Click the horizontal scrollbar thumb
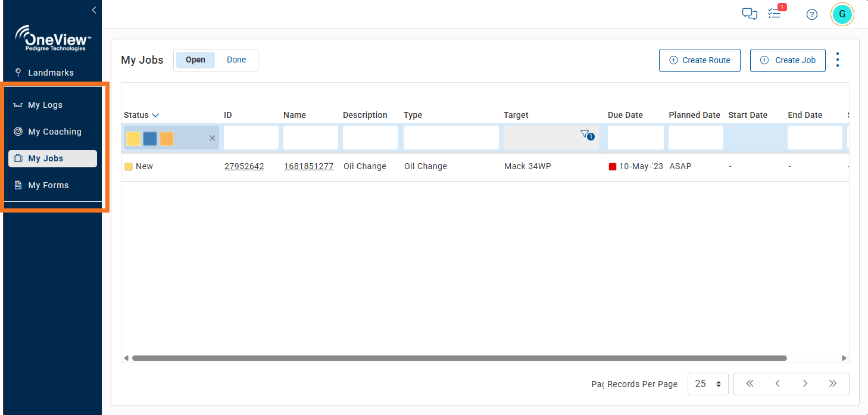Screen dimensions: 868x415 pos(460,358)
